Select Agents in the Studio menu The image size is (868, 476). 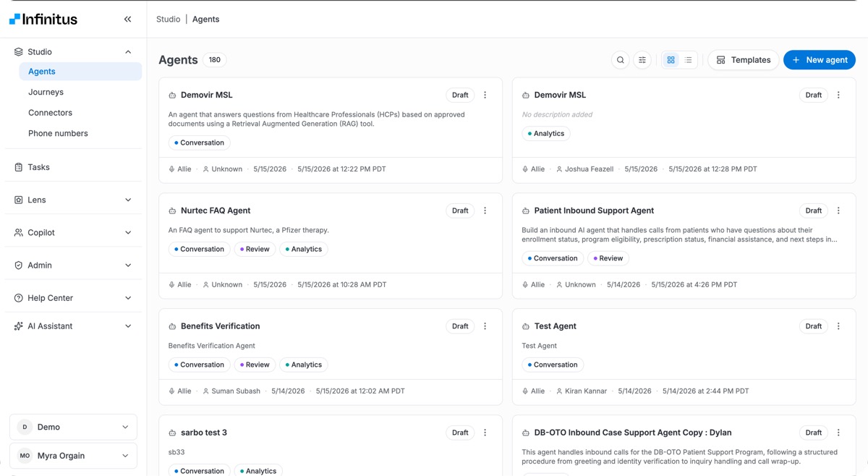80,72
